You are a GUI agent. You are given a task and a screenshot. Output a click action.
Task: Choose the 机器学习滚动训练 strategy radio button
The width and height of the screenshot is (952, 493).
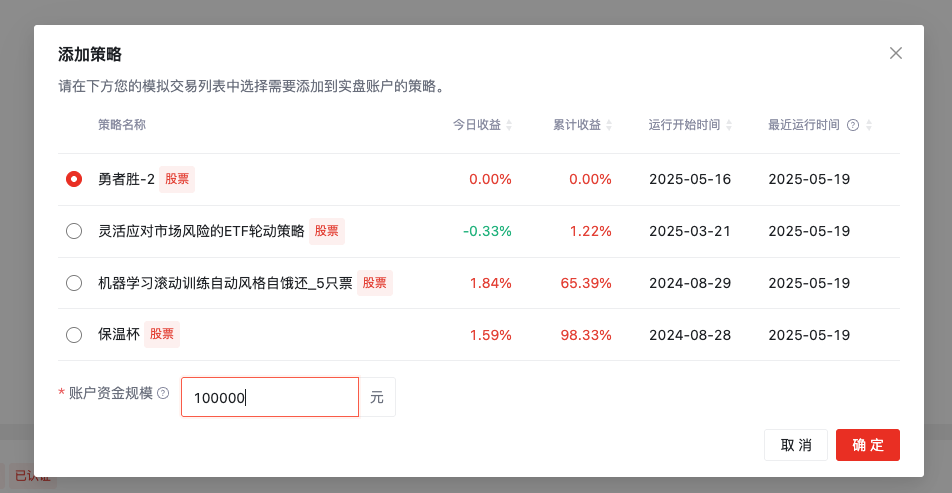point(74,283)
